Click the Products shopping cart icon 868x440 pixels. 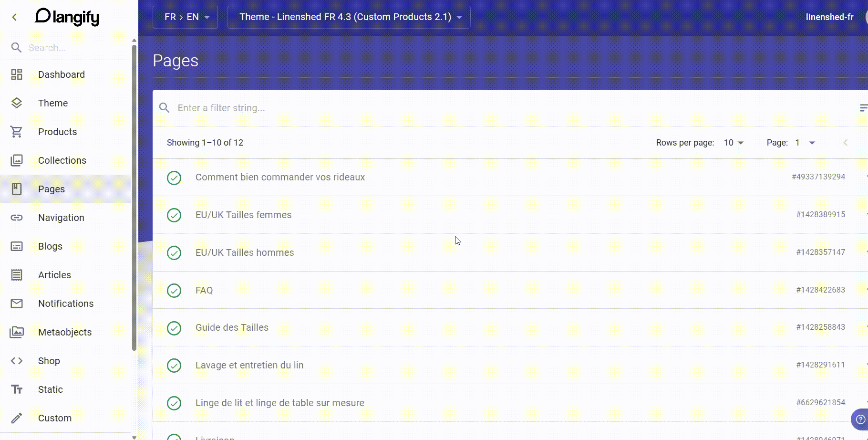click(x=17, y=132)
